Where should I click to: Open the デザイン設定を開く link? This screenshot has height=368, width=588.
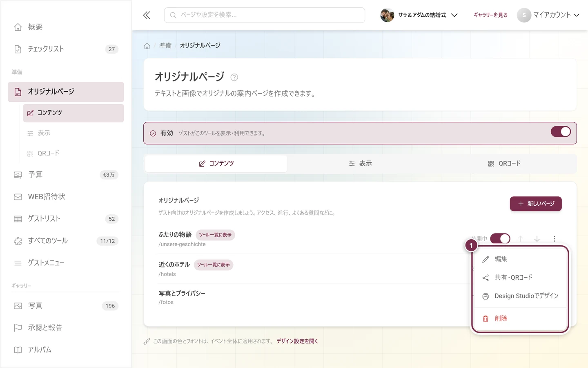pyautogui.click(x=297, y=341)
